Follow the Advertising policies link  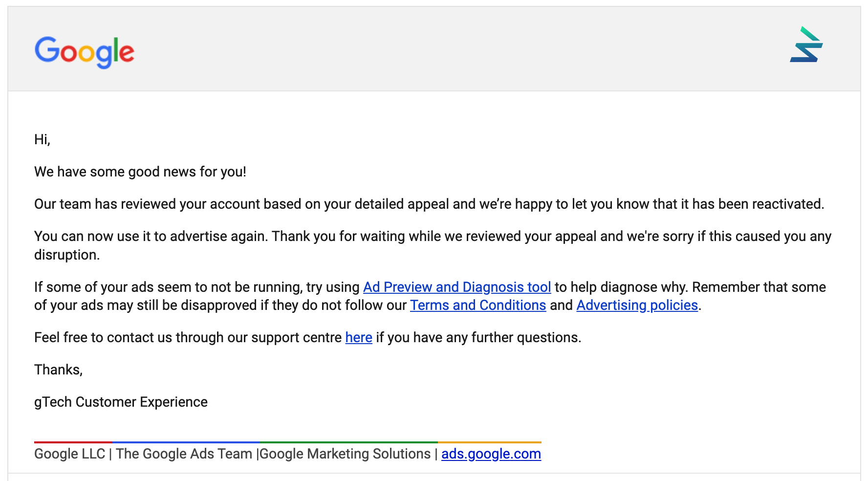pyautogui.click(x=637, y=305)
